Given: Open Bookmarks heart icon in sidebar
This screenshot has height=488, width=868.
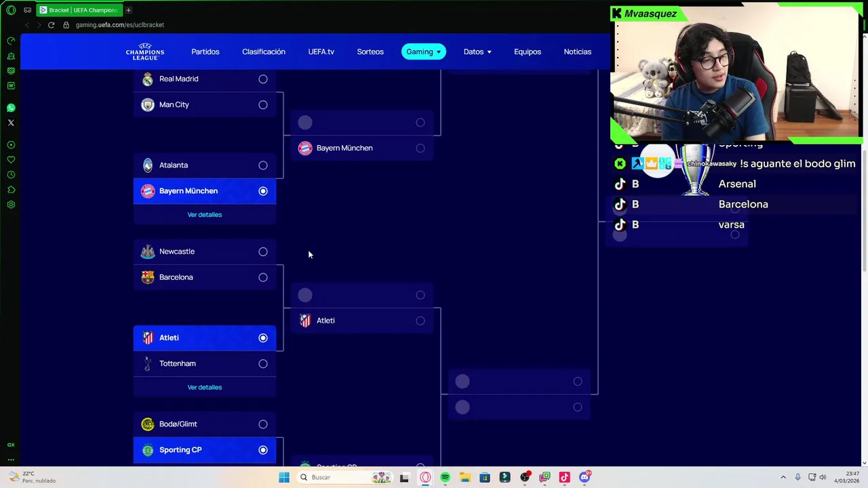Looking at the screenshot, I should point(11,160).
